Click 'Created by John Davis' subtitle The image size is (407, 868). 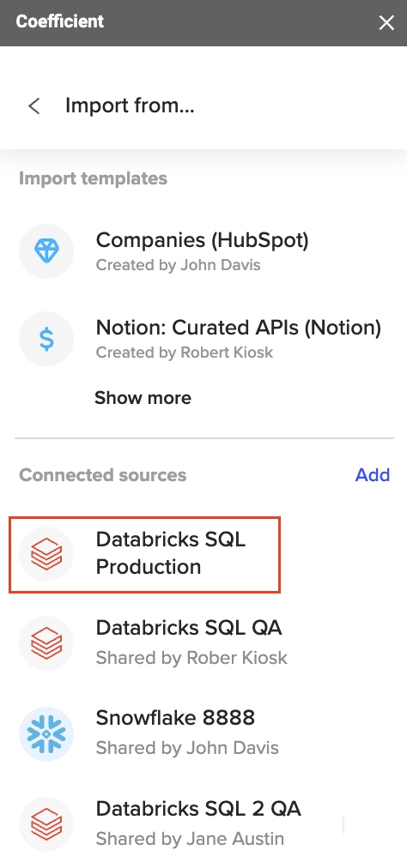tap(178, 265)
